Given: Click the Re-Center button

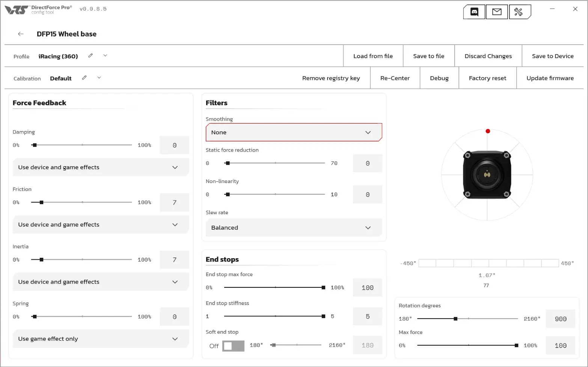Looking at the screenshot, I should pos(395,78).
